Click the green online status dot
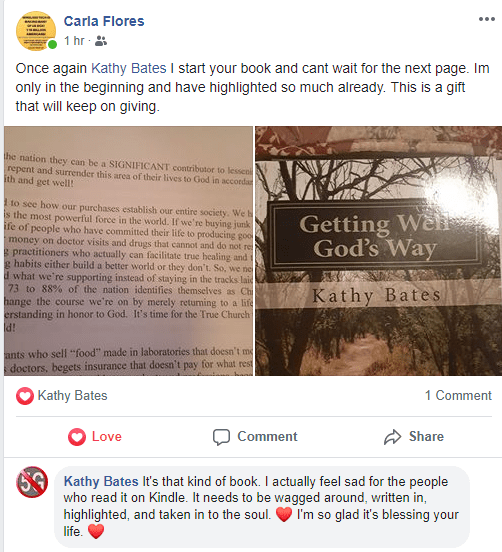Image resolution: width=502 pixels, height=552 pixels. click(x=52, y=45)
